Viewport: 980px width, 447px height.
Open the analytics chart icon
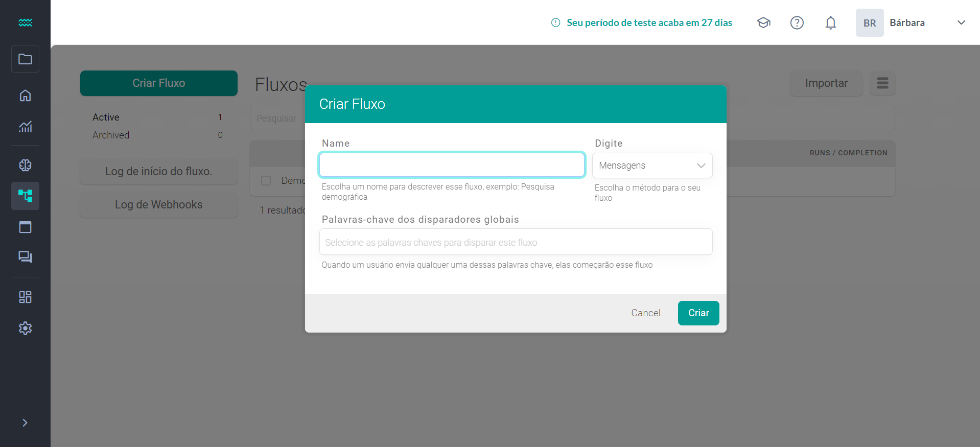pos(25,126)
